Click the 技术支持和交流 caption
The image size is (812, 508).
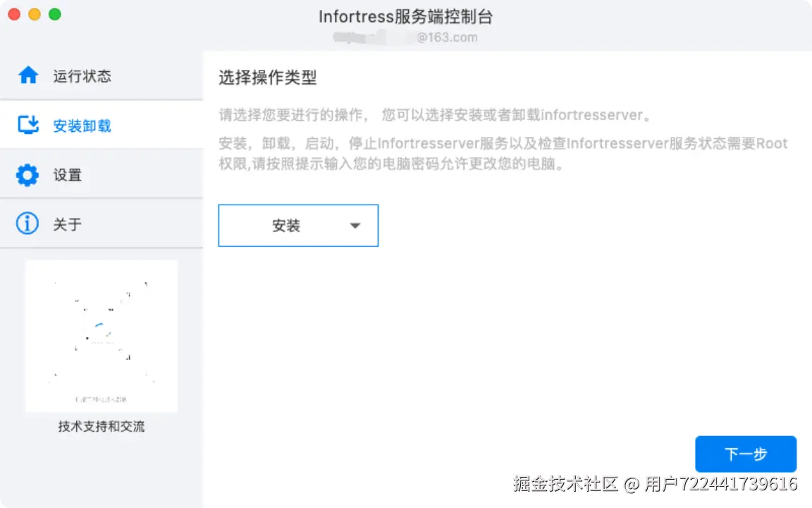[101, 426]
